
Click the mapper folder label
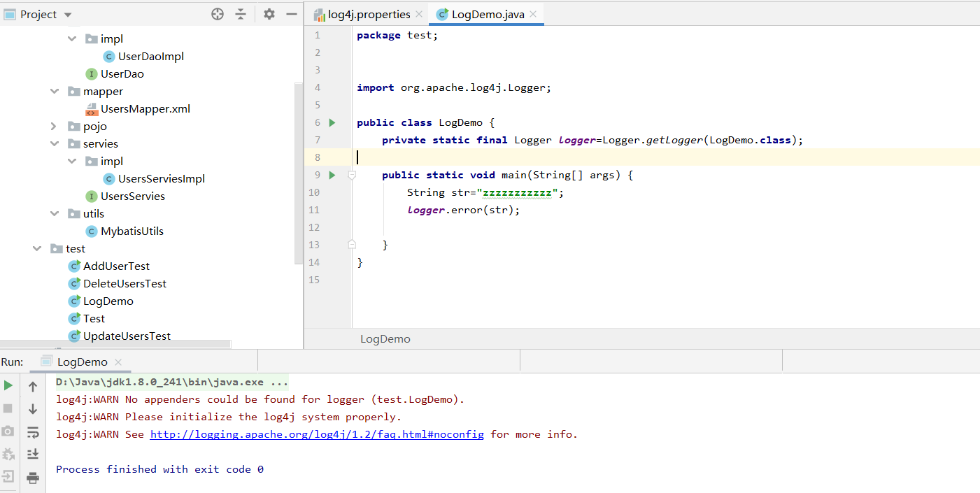pyautogui.click(x=103, y=92)
